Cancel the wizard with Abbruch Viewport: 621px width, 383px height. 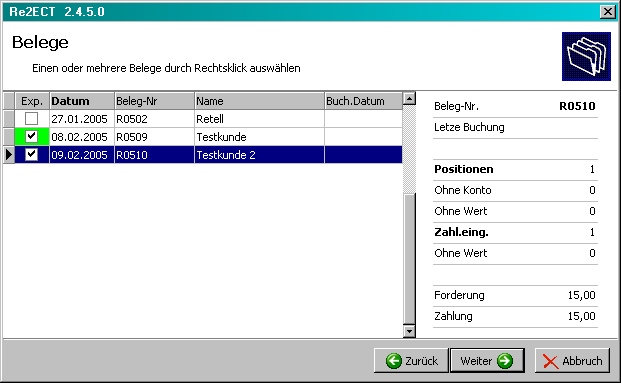point(572,361)
